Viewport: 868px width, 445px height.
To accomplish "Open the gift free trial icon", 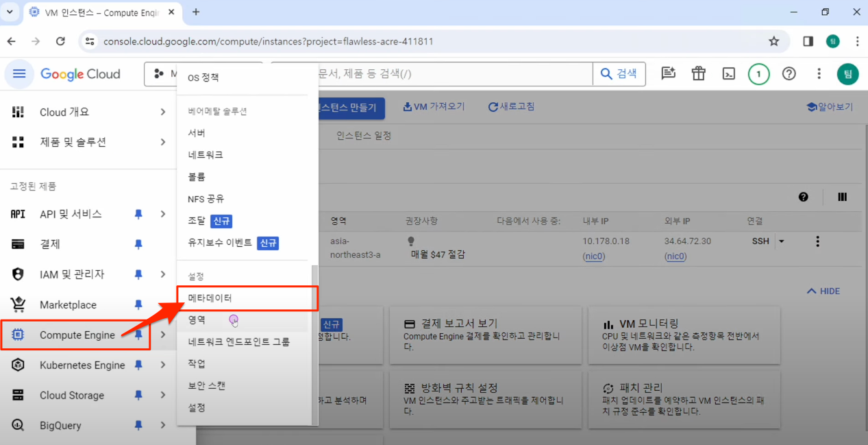I will tap(698, 74).
